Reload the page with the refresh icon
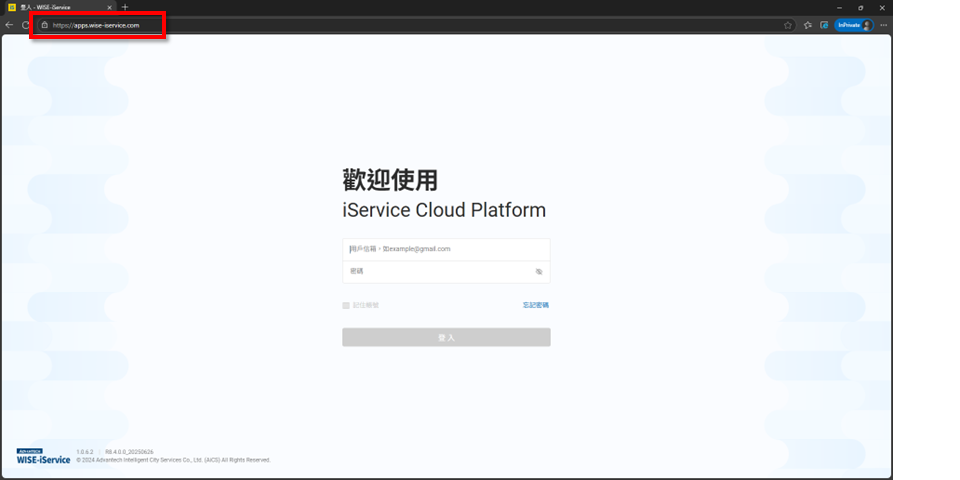The height and width of the screenshot is (480, 960). point(25,25)
